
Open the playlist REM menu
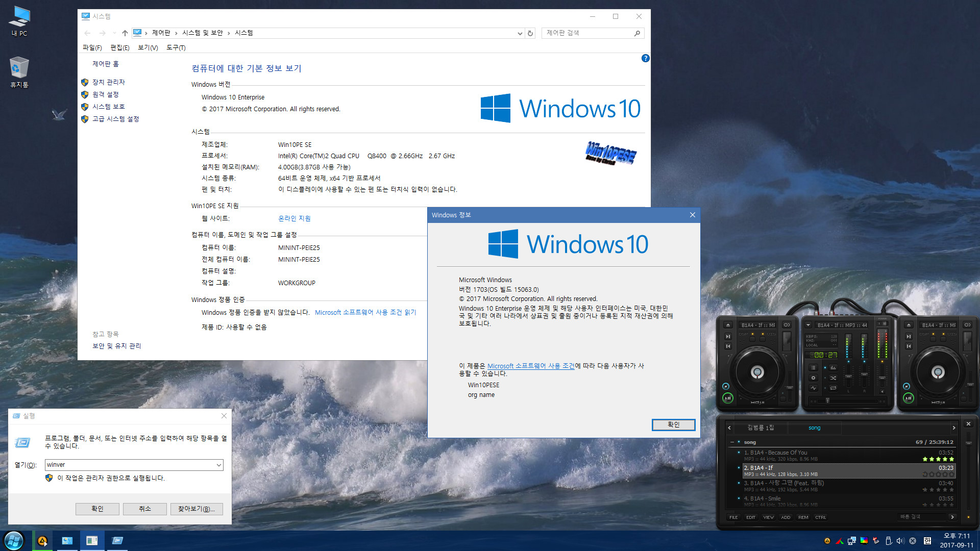803,517
